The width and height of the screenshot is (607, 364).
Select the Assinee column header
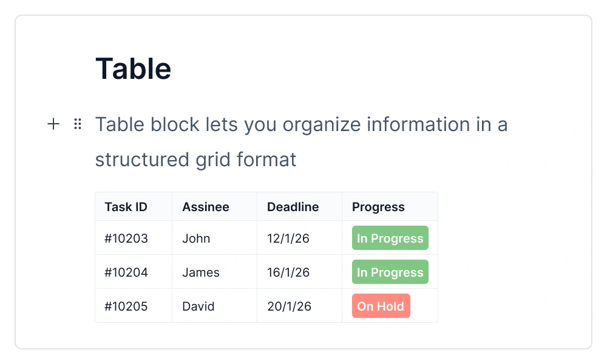coord(206,207)
